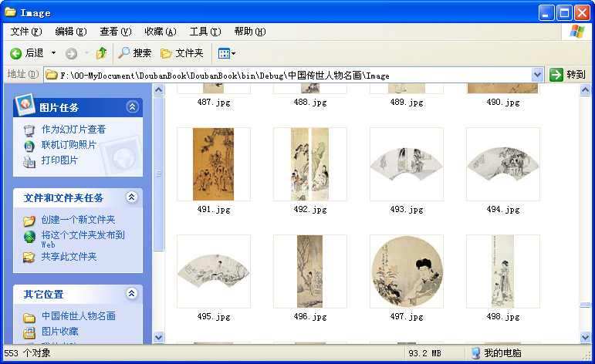This screenshot has width=595, height=364.
Task: Click the address path input field
Action: 289,75
